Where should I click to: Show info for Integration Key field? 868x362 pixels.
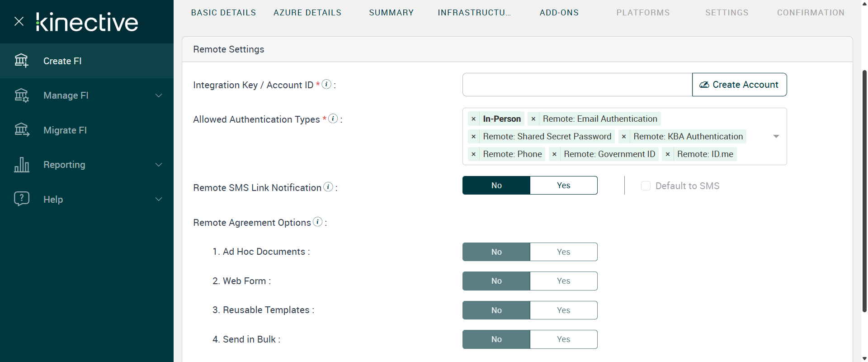326,84
